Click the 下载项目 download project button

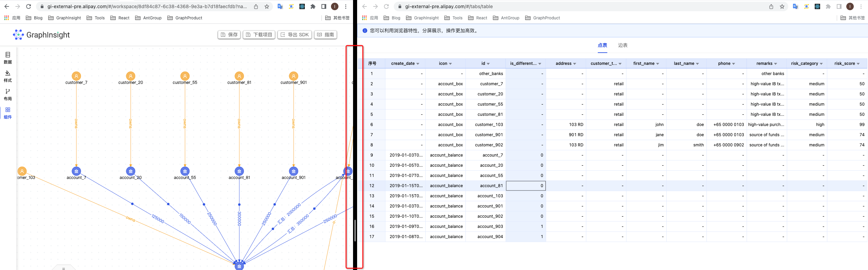pyautogui.click(x=259, y=35)
